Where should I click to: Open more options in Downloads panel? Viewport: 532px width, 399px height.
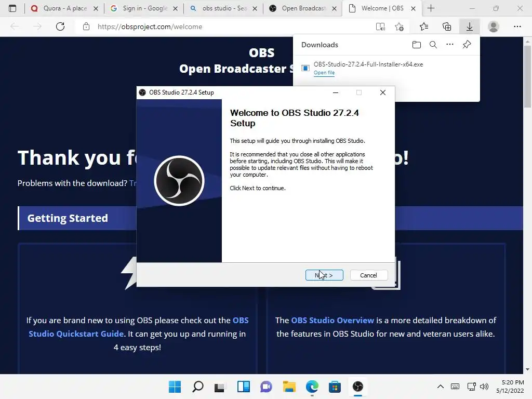click(x=450, y=45)
